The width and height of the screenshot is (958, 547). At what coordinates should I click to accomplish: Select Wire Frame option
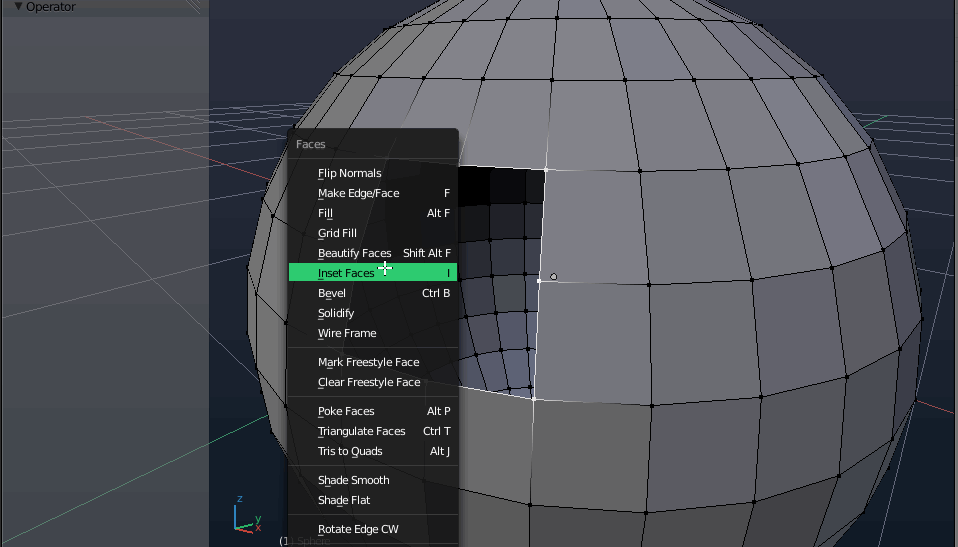tap(373, 333)
